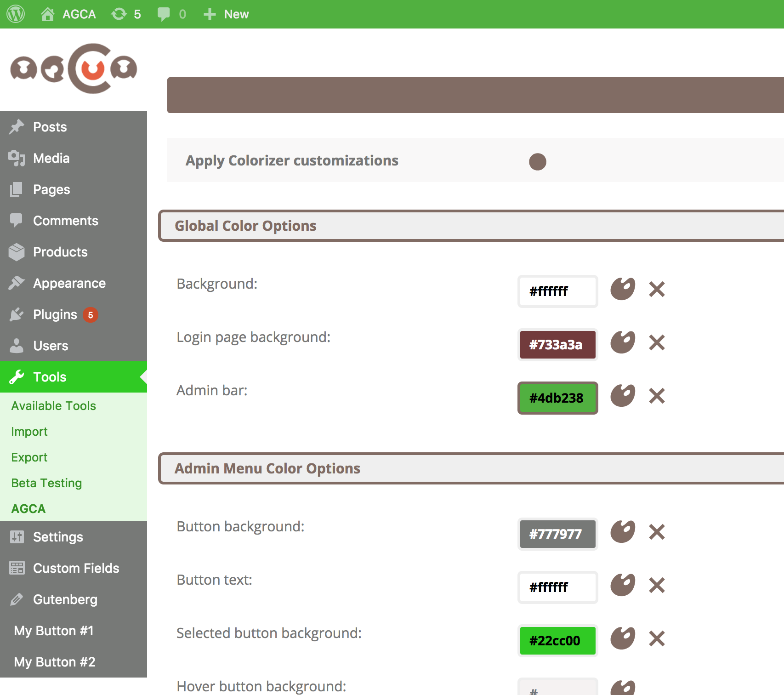Select the green #4db238 Admin bar swatch
The image size is (784, 695).
[x=557, y=398]
